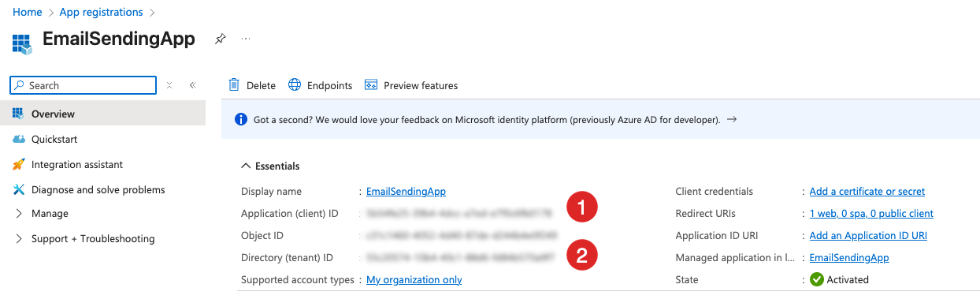The width and height of the screenshot is (980, 299).
Task: Click the Endpoints globe icon
Action: pos(295,85)
